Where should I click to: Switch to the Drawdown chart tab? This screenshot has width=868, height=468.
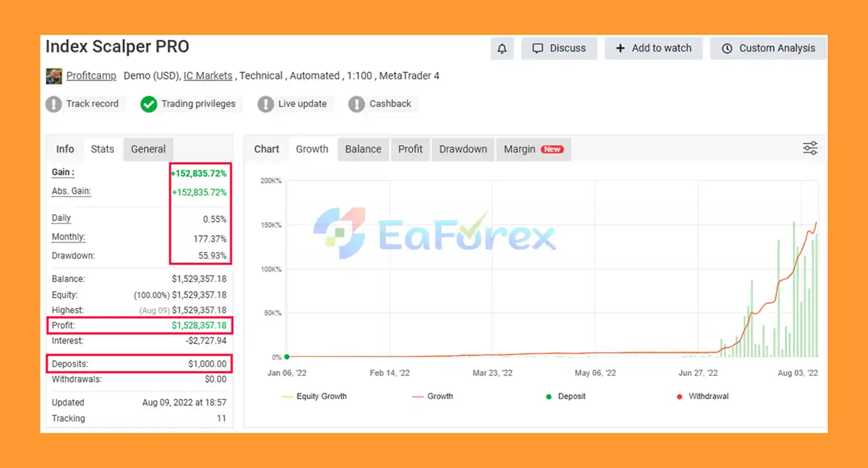[x=463, y=149]
